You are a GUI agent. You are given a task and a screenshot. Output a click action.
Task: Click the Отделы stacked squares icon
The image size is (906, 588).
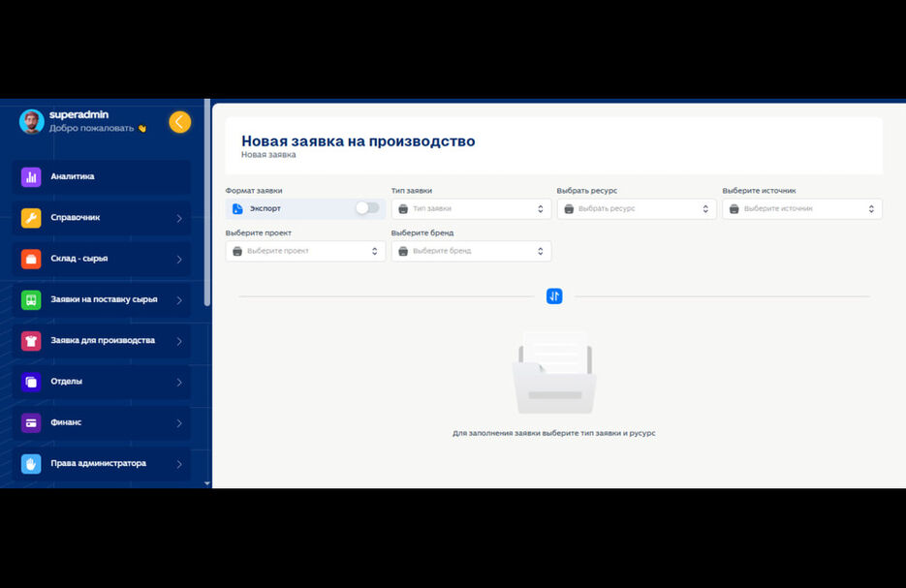tap(31, 382)
